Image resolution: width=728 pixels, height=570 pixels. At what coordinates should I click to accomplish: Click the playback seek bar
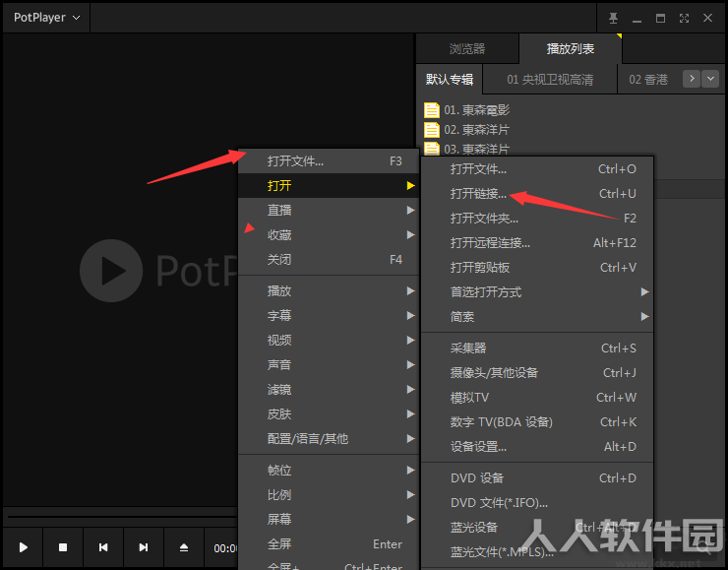tap(123, 516)
